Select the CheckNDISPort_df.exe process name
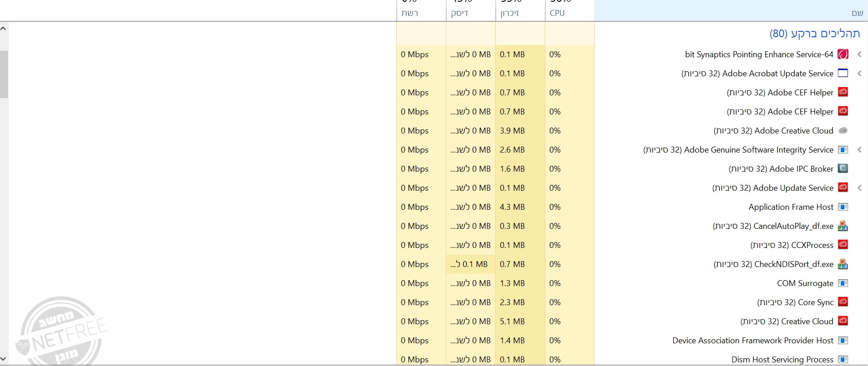This screenshot has height=366, width=868. tap(774, 264)
